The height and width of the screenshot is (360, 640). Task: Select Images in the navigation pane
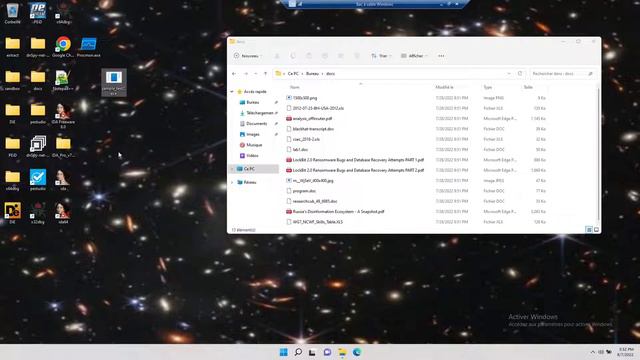click(249, 134)
